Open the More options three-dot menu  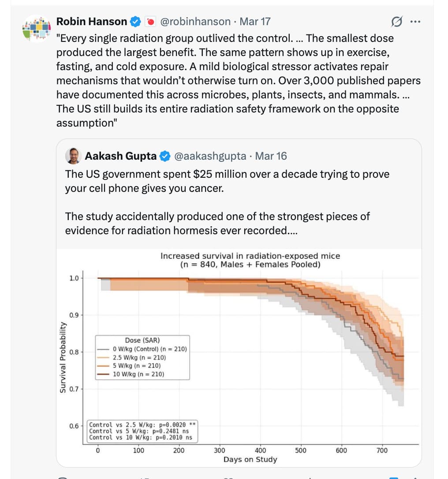pos(416,21)
